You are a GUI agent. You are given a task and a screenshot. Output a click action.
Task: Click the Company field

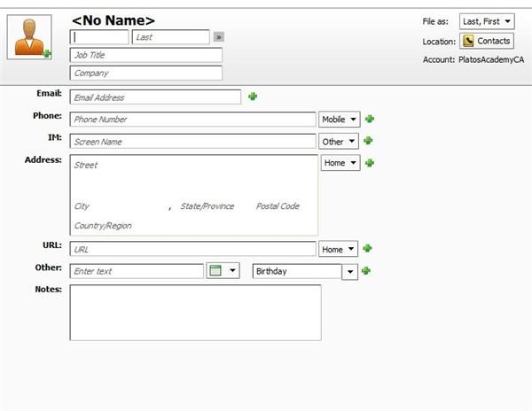tap(146, 73)
